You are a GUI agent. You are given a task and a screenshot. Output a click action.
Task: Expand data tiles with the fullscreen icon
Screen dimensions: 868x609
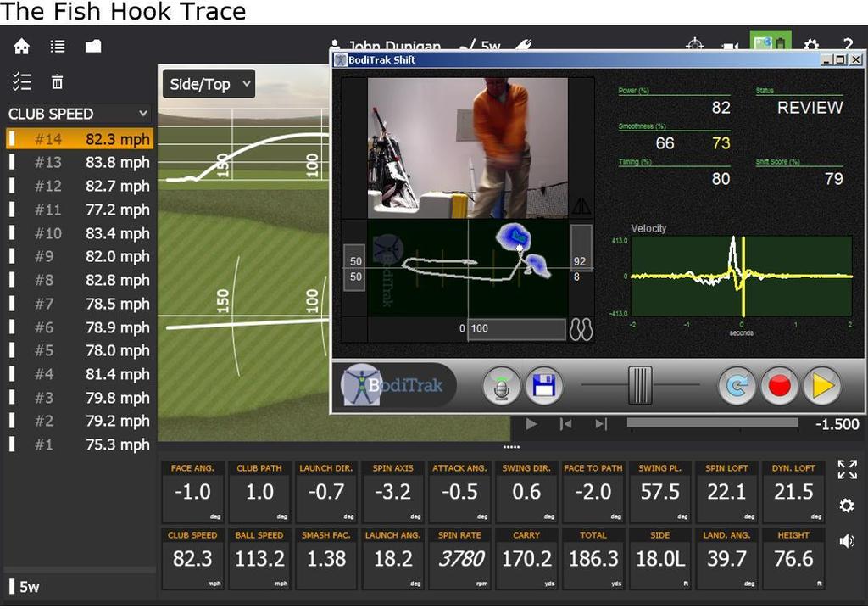846,469
